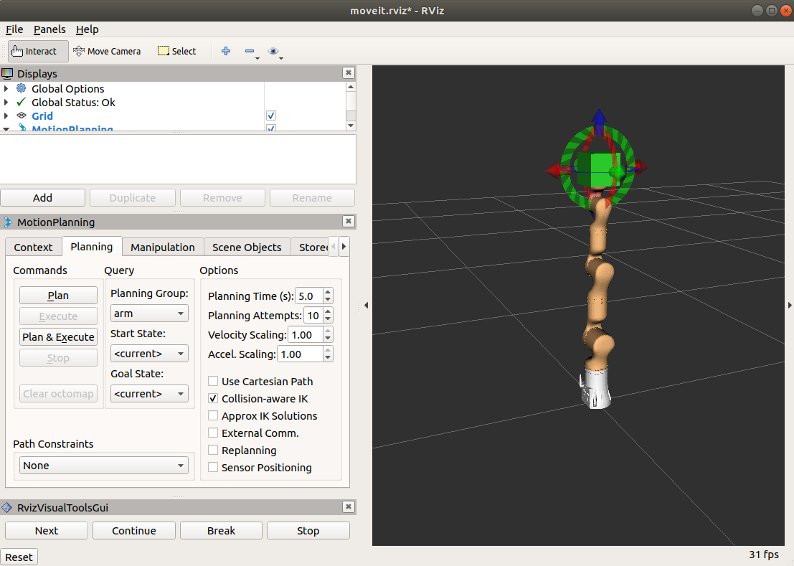Expand the Global Options tree item
Image resolution: width=794 pixels, height=566 pixels.
(x=7, y=89)
